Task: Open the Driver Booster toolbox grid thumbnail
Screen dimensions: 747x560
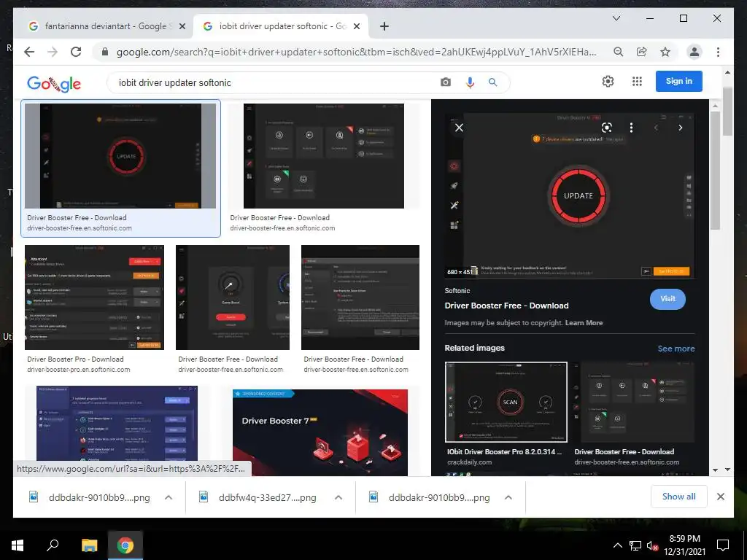Action: [323, 156]
